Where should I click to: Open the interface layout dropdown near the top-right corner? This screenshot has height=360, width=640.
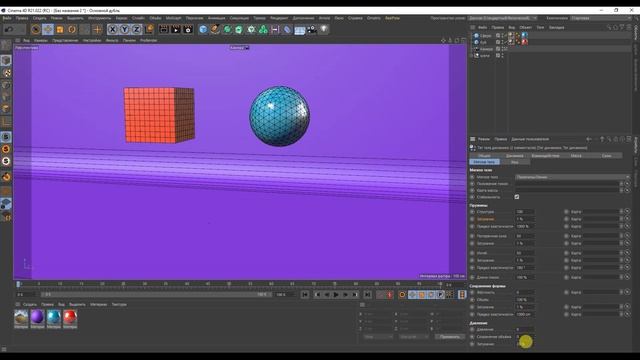[x=601, y=18]
